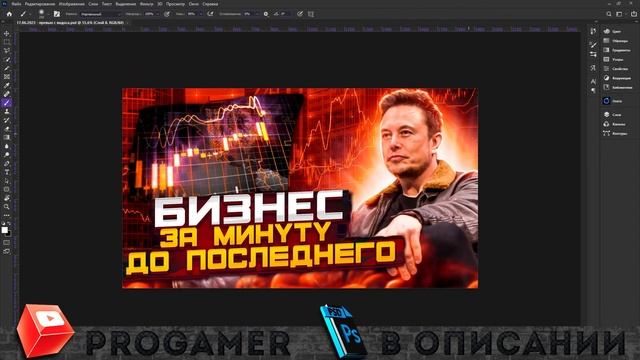Viewport: 640px width, 360px height.
Task: Select the Crop tool
Action: 7,68
